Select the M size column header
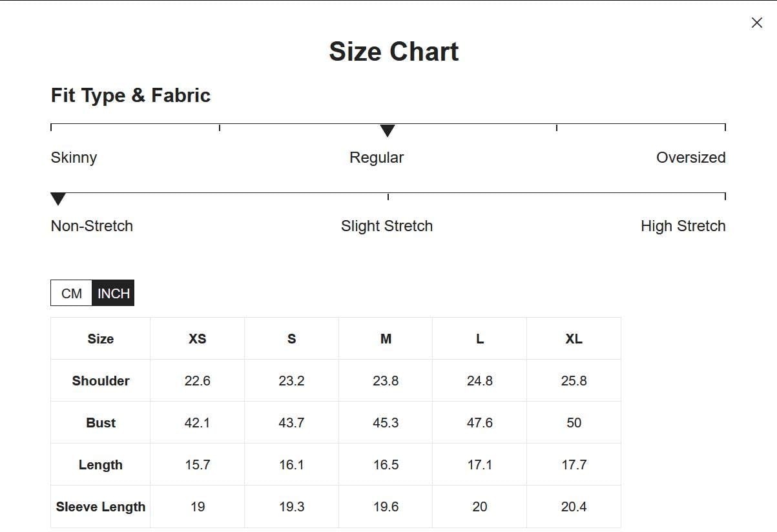This screenshot has width=777, height=532. [386, 339]
